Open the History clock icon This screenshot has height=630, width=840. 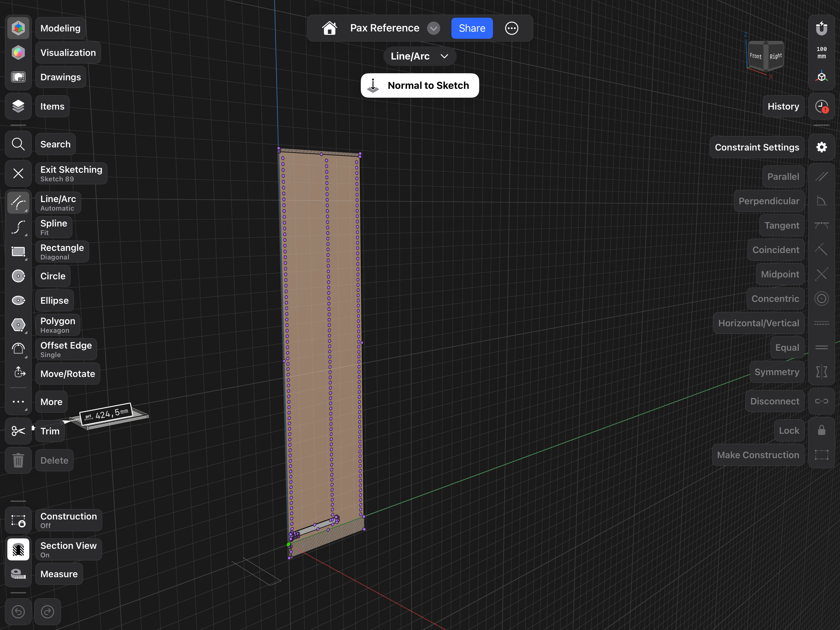click(821, 106)
